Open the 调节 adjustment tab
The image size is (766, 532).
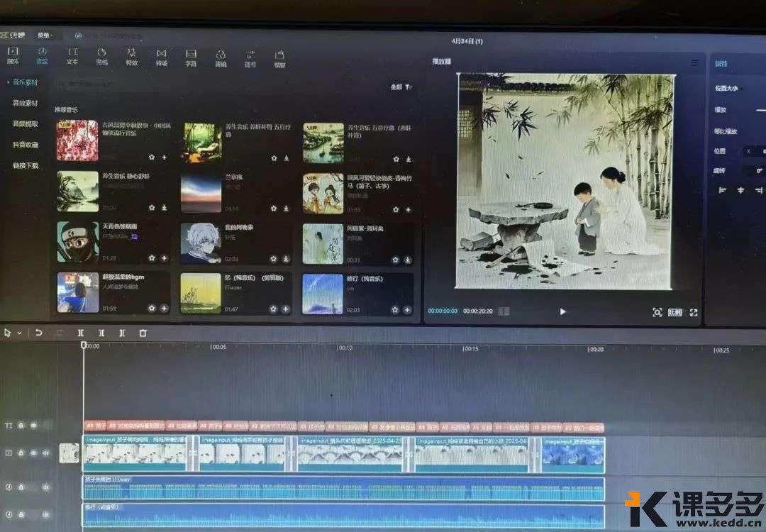pyautogui.click(x=250, y=59)
